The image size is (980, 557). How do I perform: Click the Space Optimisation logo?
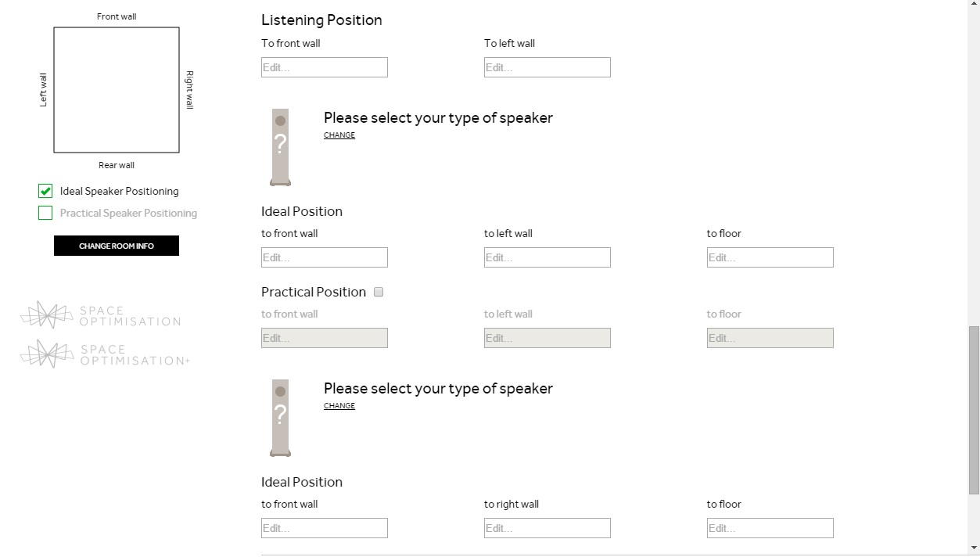[x=100, y=315]
